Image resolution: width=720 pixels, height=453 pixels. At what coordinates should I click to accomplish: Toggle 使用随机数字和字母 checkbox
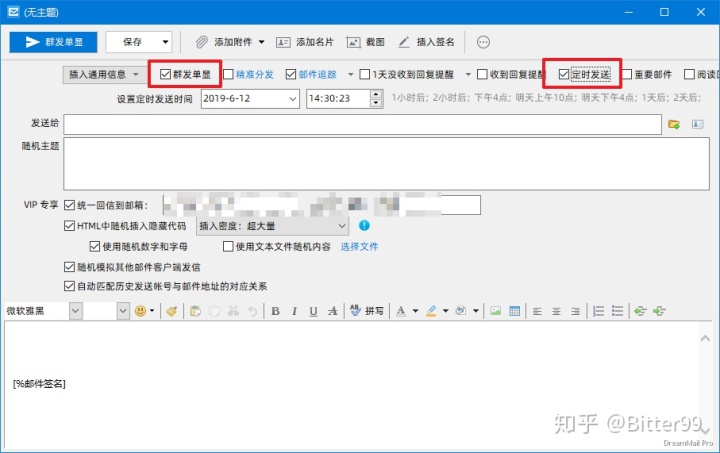tap(95, 246)
